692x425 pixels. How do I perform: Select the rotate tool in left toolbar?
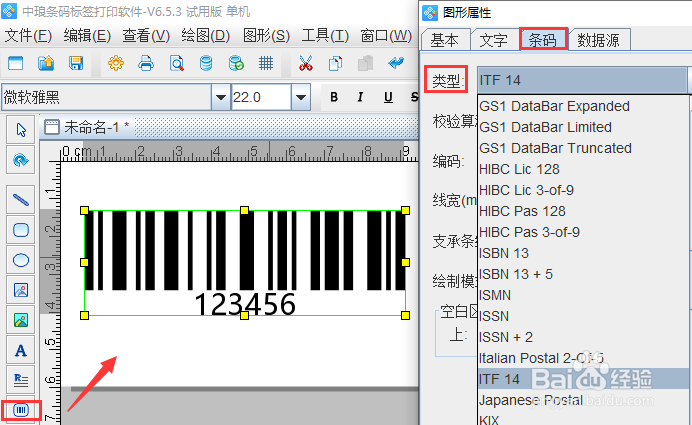click(21, 160)
